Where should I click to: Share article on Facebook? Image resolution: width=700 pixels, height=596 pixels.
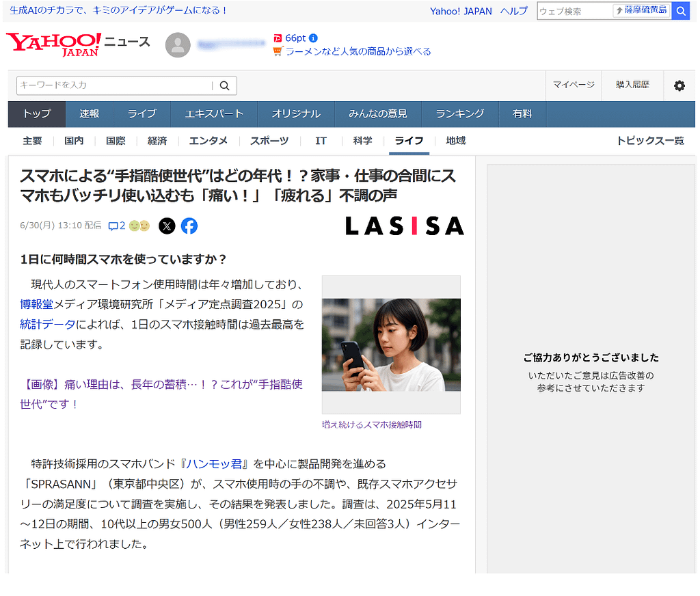click(189, 226)
